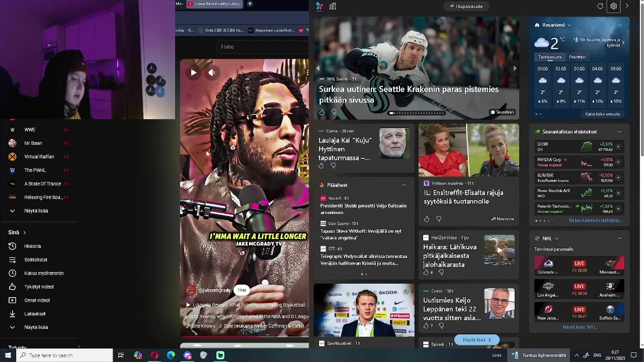The image size is (644, 362).
Task: Open the Historia page in YouTube sidebar
Action: 32,246
